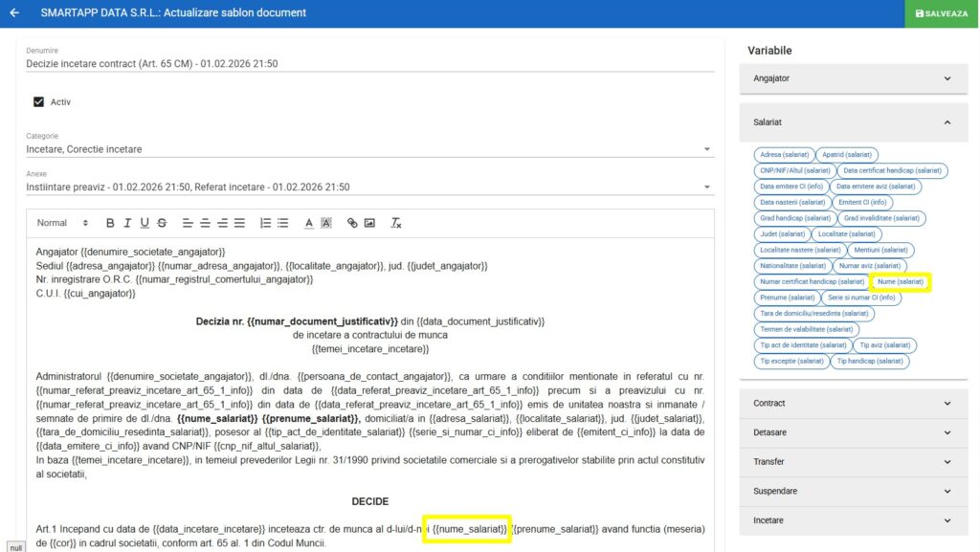Open the Categorie dropdown

[707, 149]
